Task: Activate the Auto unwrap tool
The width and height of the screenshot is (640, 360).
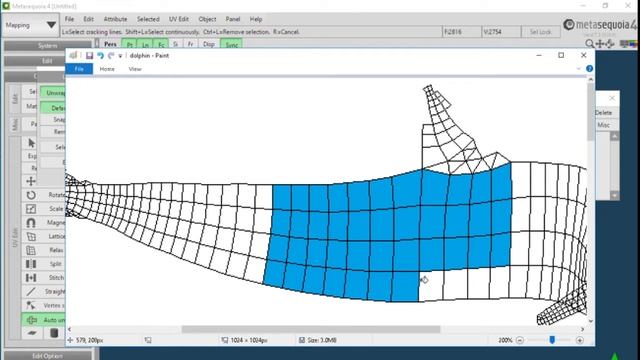Action: click(43, 320)
